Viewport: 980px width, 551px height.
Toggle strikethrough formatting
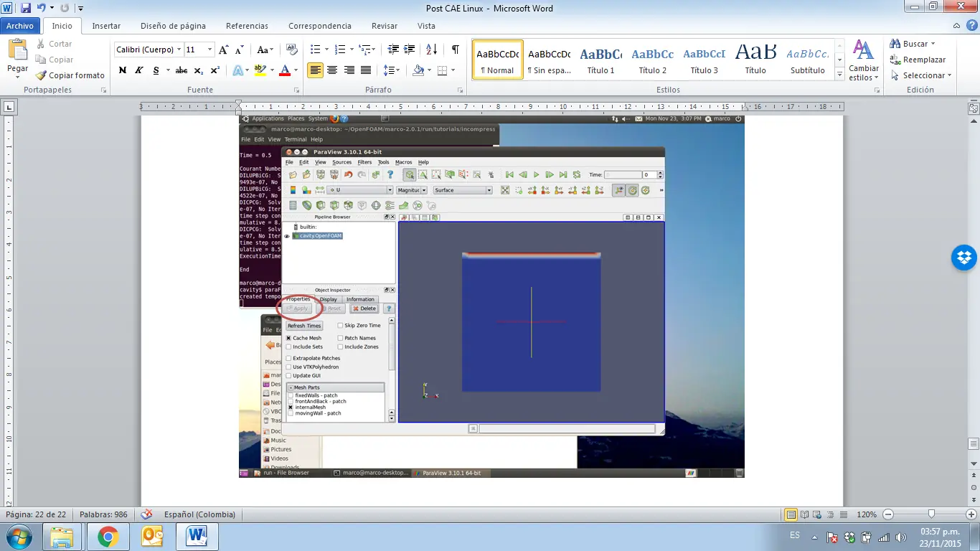pyautogui.click(x=182, y=70)
